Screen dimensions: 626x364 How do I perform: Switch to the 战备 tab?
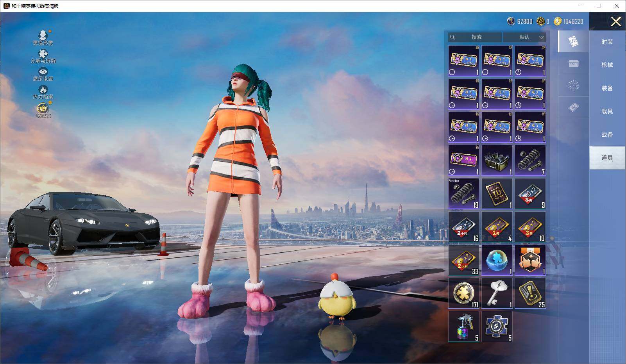tap(607, 134)
